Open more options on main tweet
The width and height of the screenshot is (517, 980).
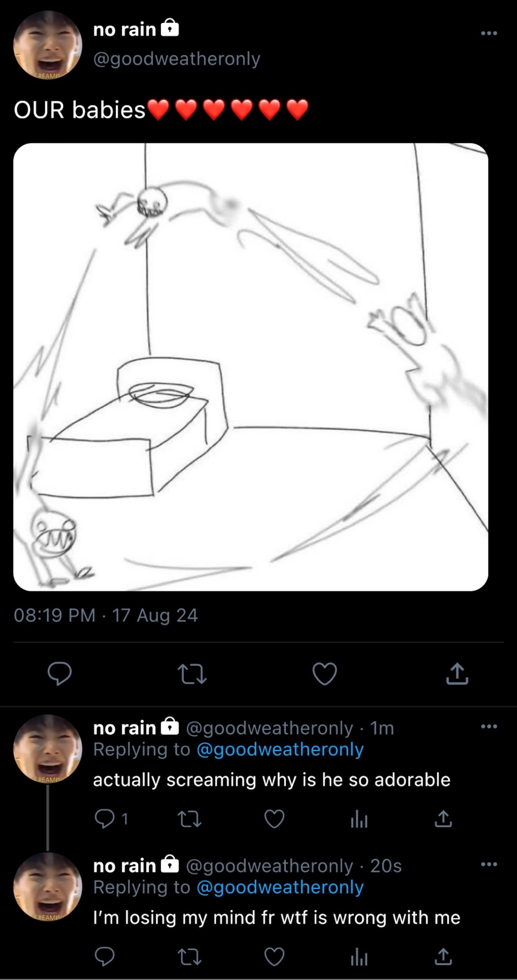click(x=488, y=33)
